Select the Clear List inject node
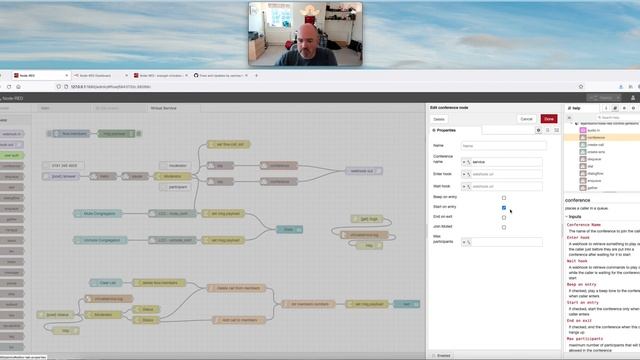The image size is (640, 360). 106,282
